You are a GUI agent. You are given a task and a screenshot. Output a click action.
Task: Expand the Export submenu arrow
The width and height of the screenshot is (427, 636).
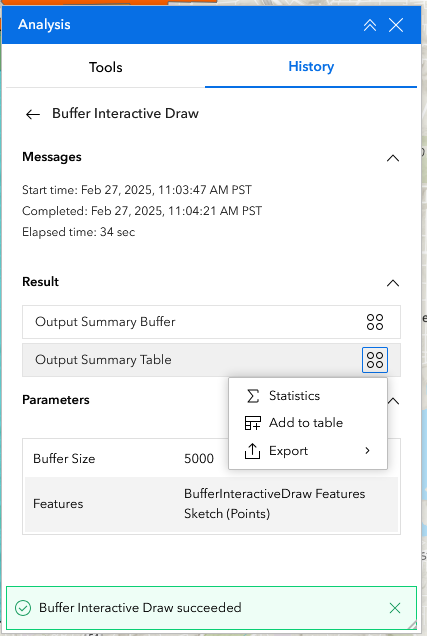[367, 451]
